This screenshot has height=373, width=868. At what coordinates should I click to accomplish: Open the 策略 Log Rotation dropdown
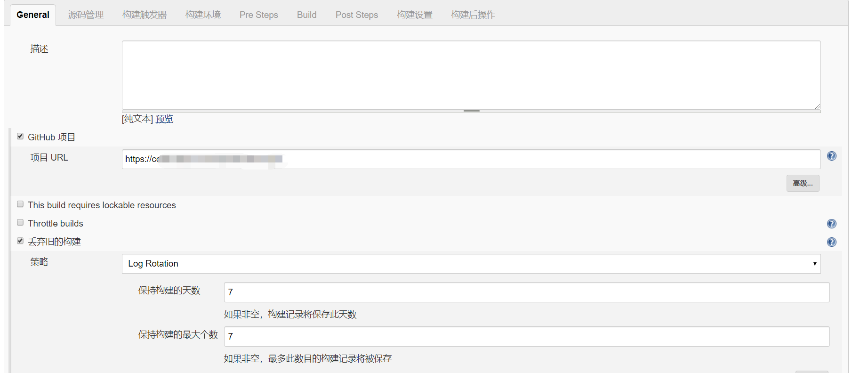tap(471, 264)
